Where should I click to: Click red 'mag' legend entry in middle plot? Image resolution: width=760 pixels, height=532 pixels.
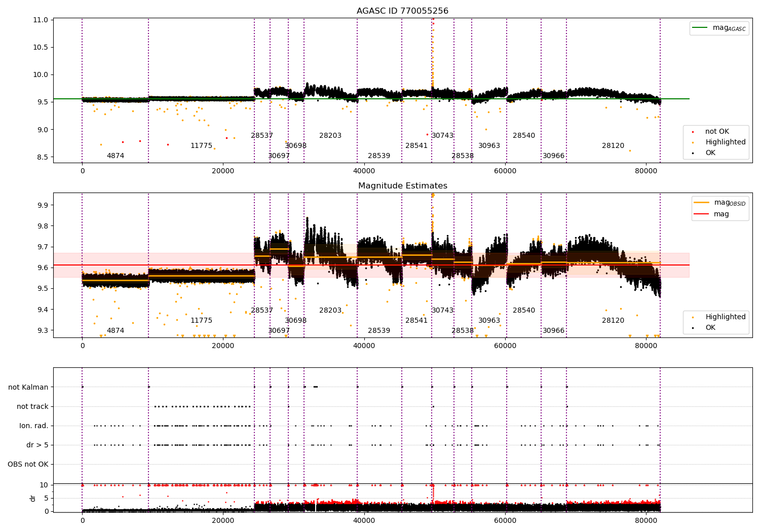[x=721, y=214]
